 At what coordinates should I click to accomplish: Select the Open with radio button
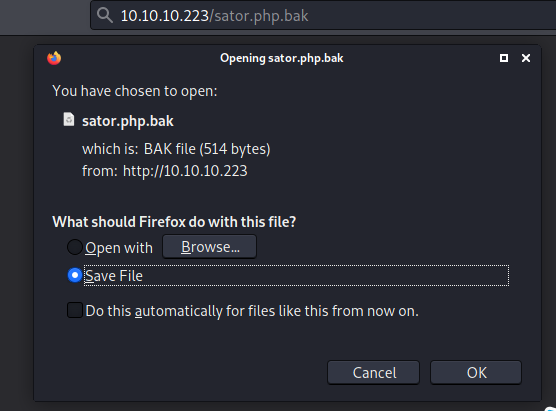(x=75, y=247)
